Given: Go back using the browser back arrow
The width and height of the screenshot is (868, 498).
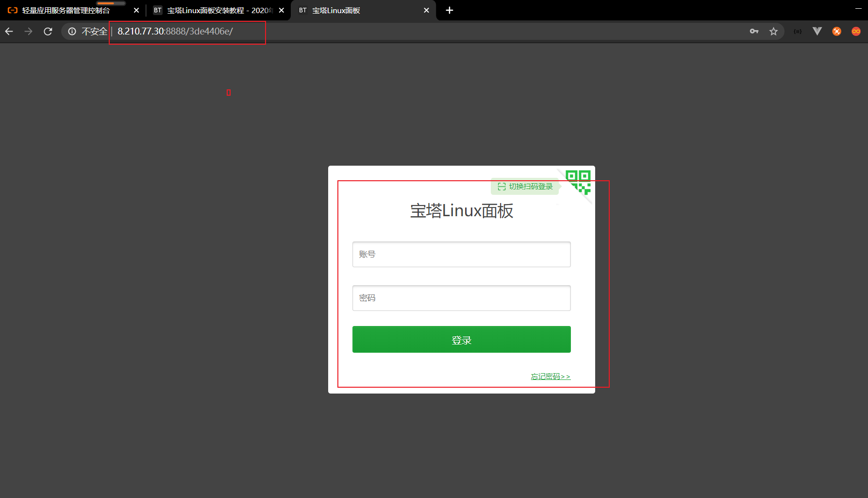Looking at the screenshot, I should [x=9, y=32].
